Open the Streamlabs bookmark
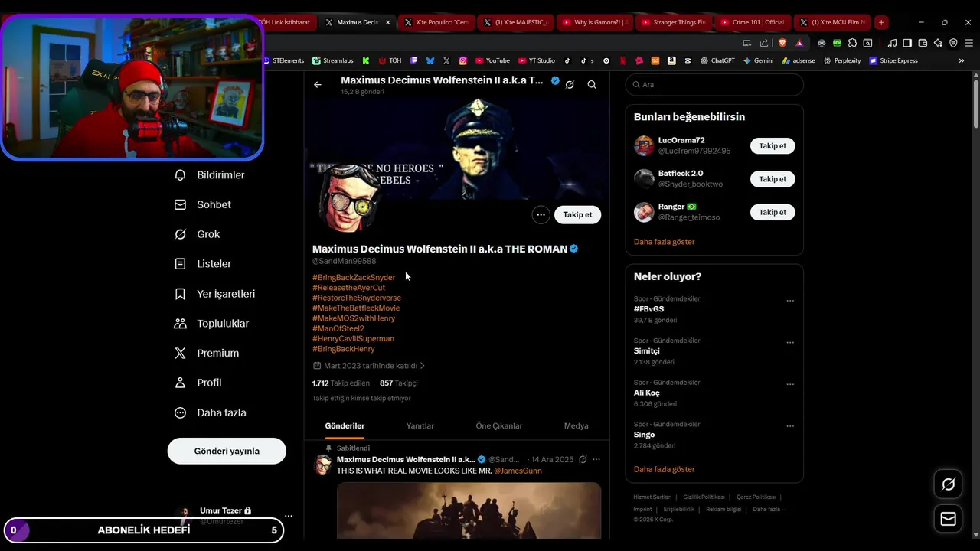Screen dimensions: 980x551 (x=333, y=60)
